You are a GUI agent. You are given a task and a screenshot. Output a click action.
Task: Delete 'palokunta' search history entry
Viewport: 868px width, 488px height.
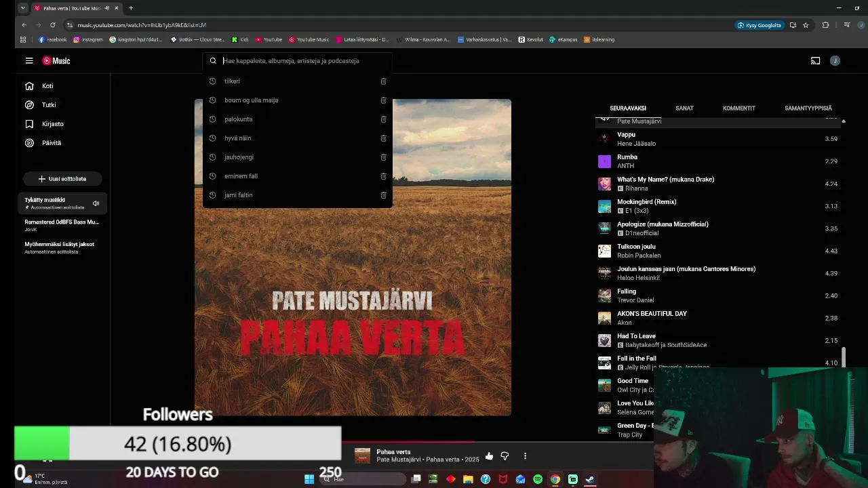pyautogui.click(x=383, y=119)
